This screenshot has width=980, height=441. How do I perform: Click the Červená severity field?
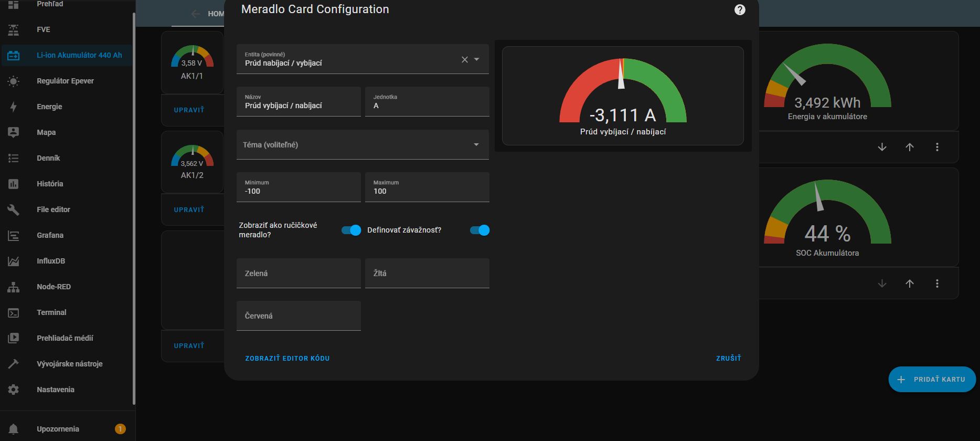coord(299,316)
